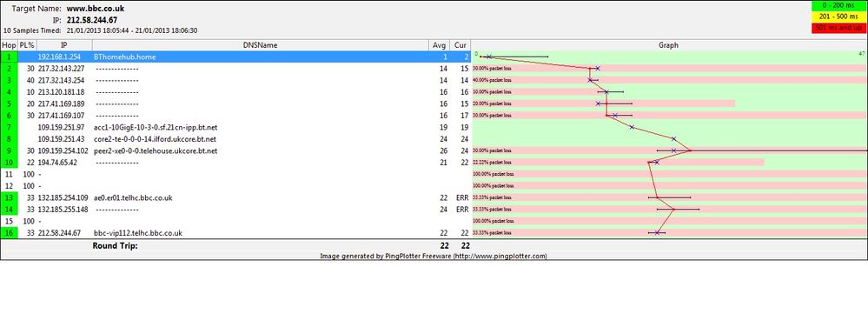Click the 40.00% packet loss graph label
868x334 pixels.
(492, 80)
